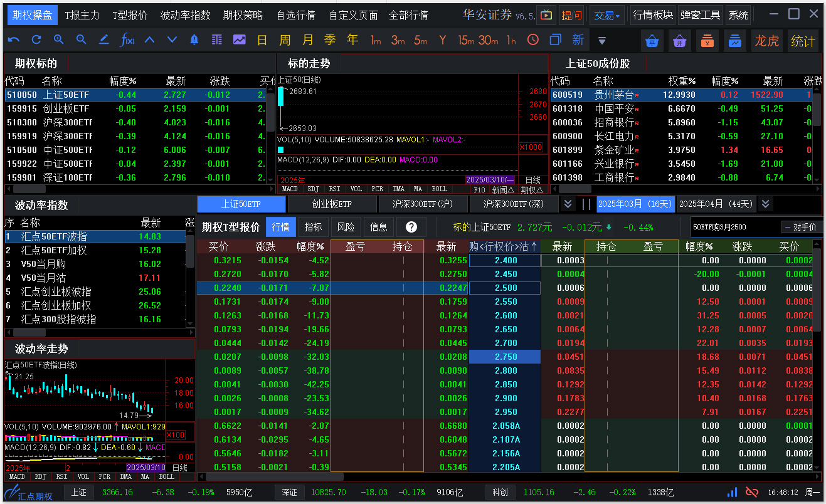The height and width of the screenshot is (504, 826).
Task: Switch chart to 30m period
Action: click(x=489, y=40)
